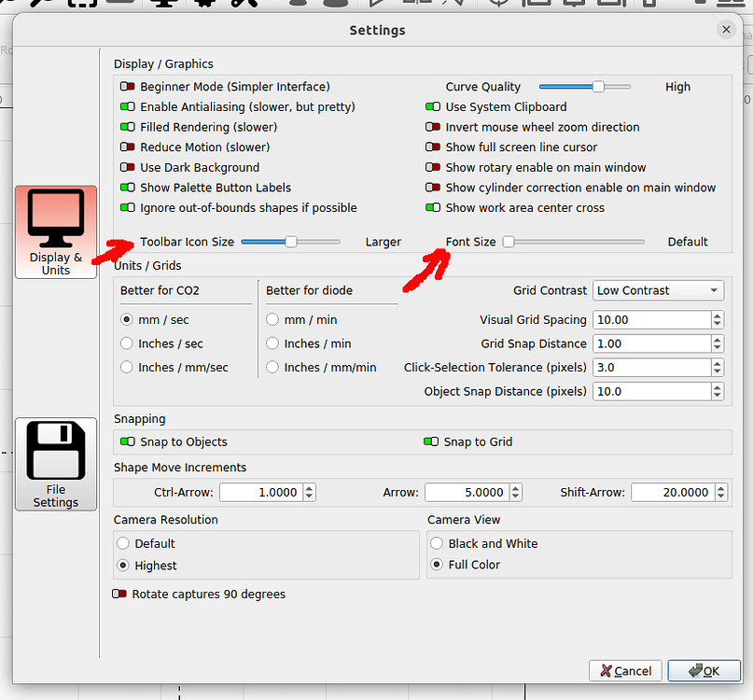Open the Grid Contrast dropdown
The height and width of the screenshot is (700, 753).
click(658, 290)
